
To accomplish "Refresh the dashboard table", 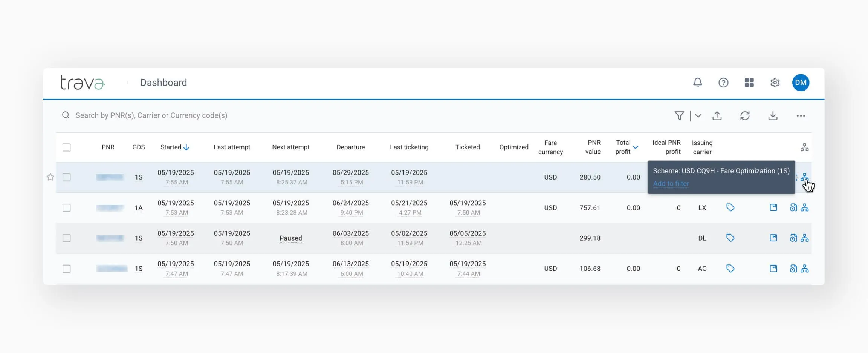I will 745,116.
